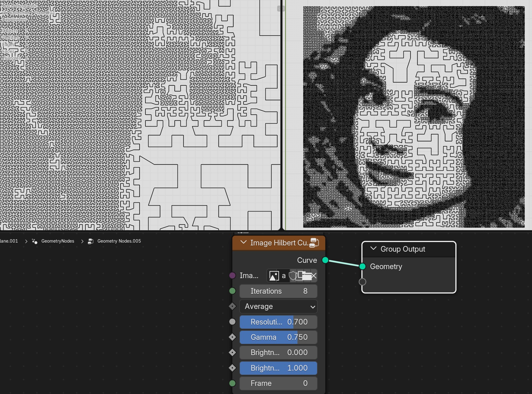The width and height of the screenshot is (532, 394).
Task: Select Geometry Nodes.005 breadcrumb item
Action: pyautogui.click(x=119, y=241)
